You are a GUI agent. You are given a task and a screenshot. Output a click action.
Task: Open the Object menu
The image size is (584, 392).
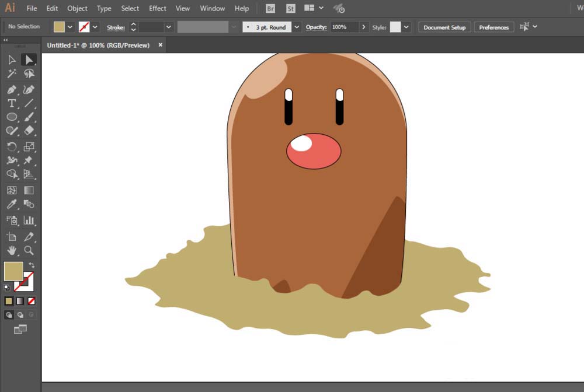tap(77, 9)
